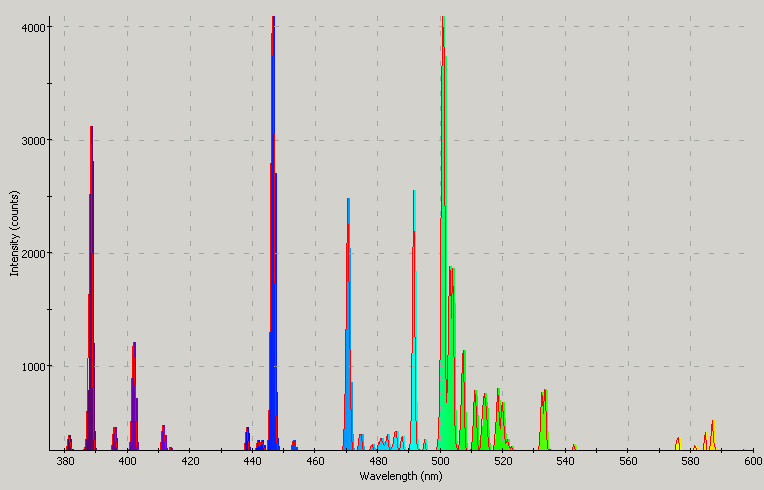Click the 2000 y-axis tick label
The height and width of the screenshot is (490, 764).
tap(33, 253)
